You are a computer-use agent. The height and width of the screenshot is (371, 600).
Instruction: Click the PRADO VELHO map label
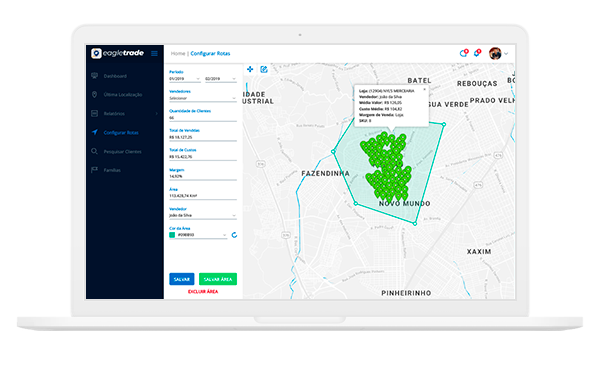[x=492, y=101]
